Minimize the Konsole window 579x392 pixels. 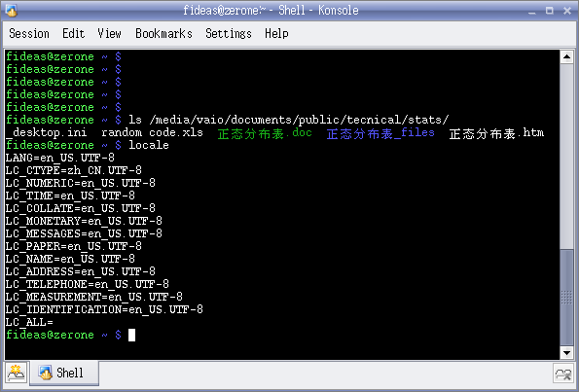click(x=531, y=11)
